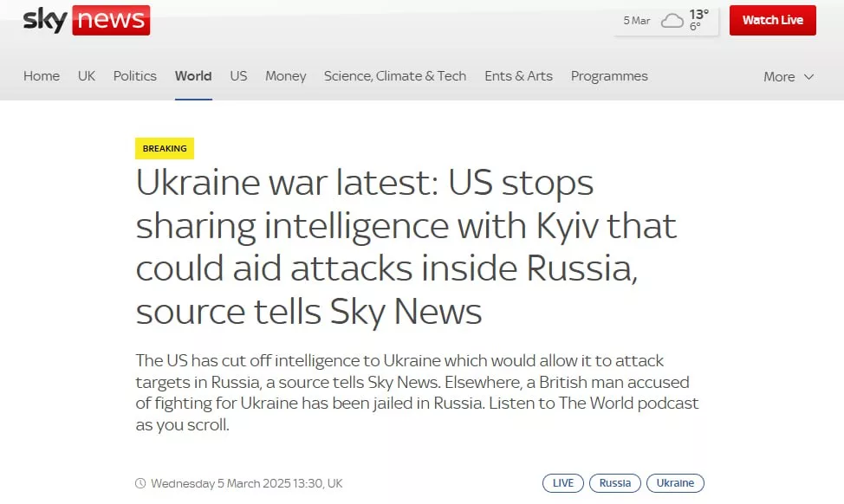Open the Money section

coord(286,76)
